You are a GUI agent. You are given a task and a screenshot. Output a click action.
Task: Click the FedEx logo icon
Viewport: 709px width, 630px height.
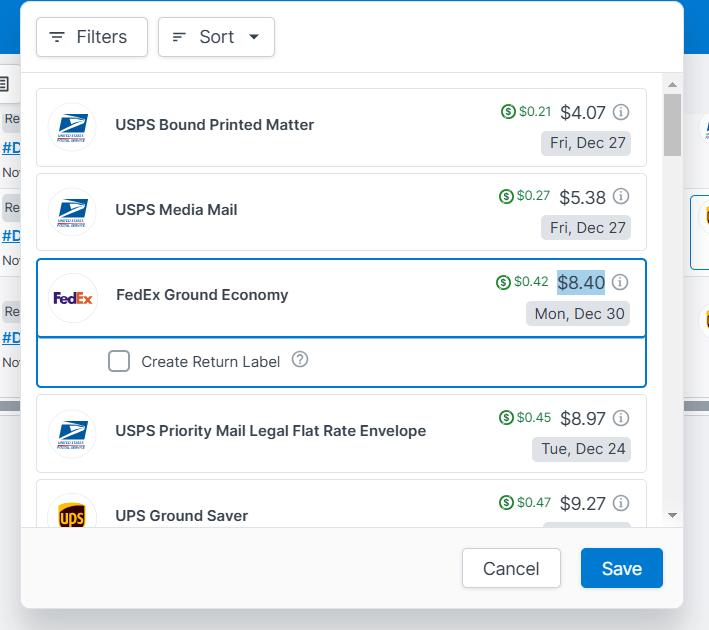(73, 298)
